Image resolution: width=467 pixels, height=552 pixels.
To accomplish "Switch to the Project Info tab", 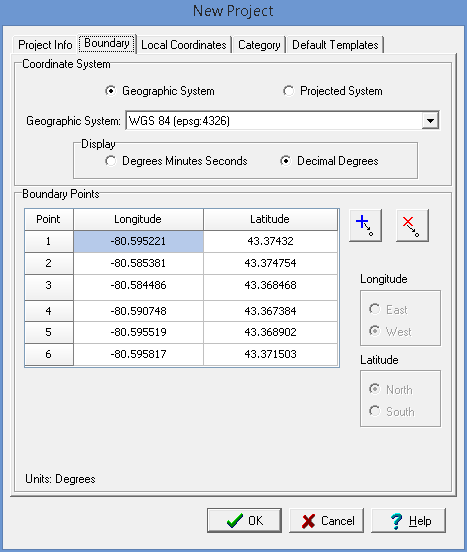I will (45, 45).
